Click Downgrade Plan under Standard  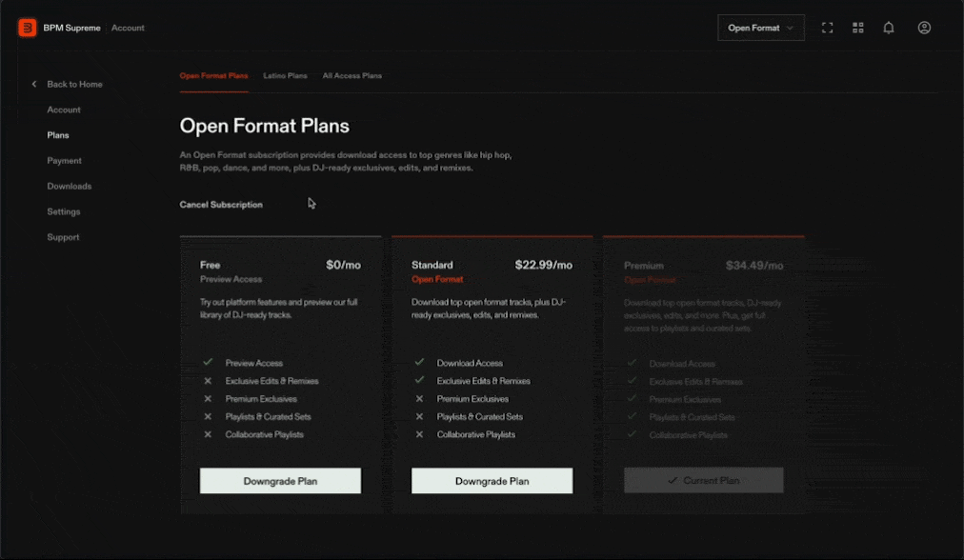click(492, 481)
